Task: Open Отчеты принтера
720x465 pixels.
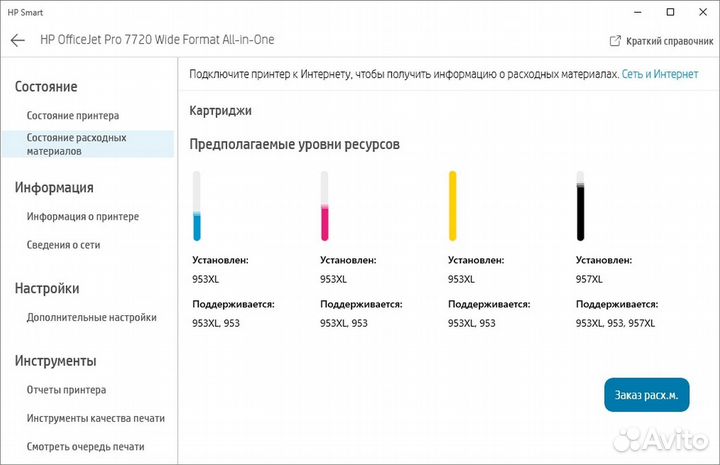Action: coord(66,390)
